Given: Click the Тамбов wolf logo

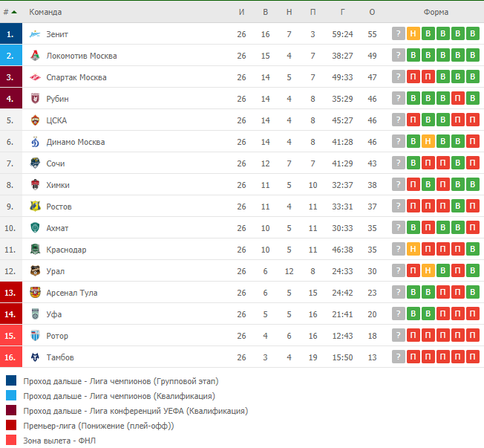Looking at the screenshot, I should tap(35, 357).
